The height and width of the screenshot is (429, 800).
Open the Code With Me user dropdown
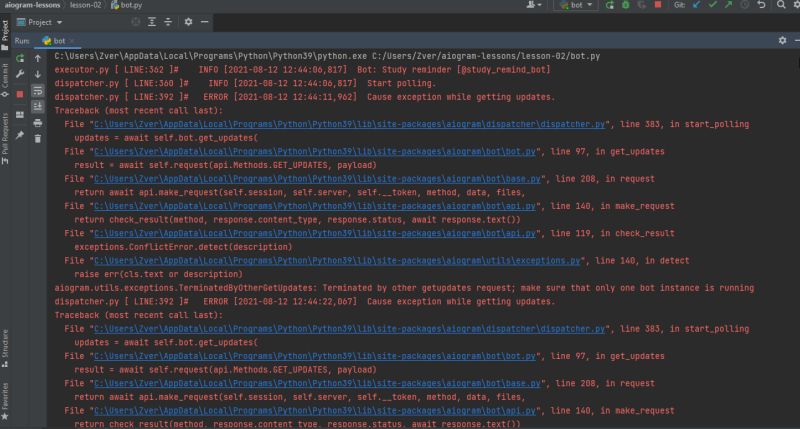point(533,5)
